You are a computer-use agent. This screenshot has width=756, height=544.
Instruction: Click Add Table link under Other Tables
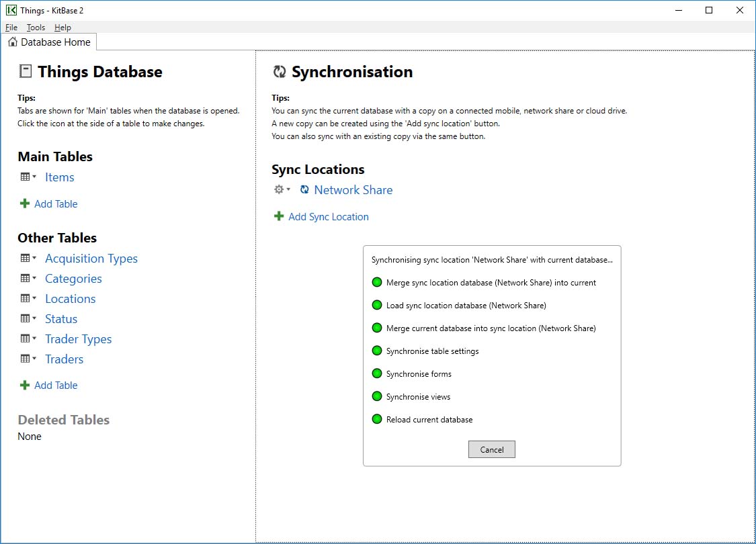[x=56, y=385]
